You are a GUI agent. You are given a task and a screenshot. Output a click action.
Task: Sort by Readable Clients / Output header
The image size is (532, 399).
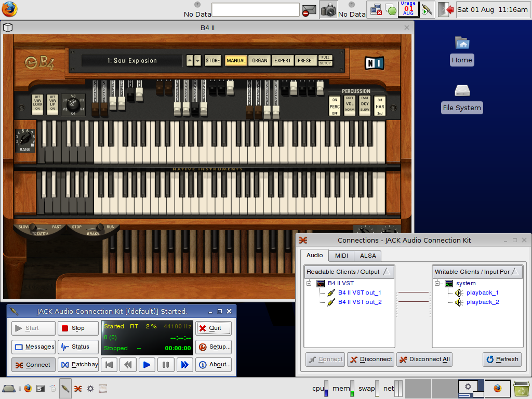tap(349, 272)
